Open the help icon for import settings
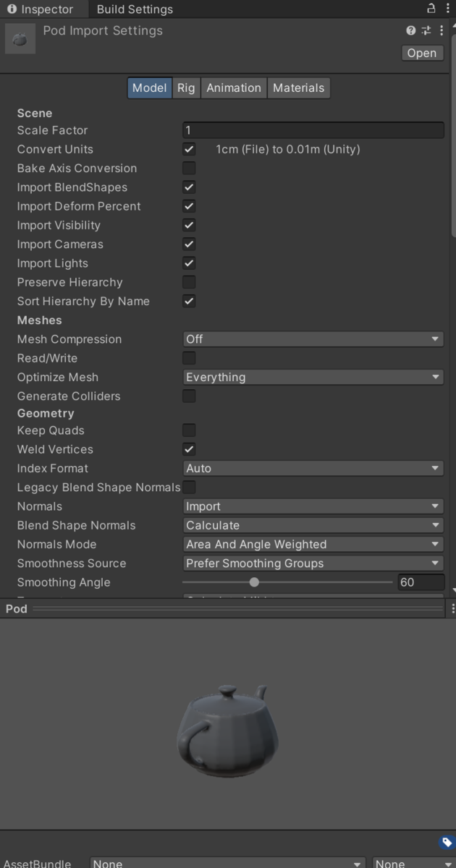This screenshot has width=456, height=868. click(411, 30)
